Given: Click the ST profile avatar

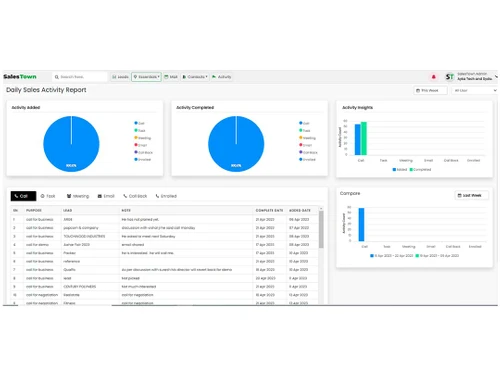Looking at the screenshot, I should click(450, 77).
